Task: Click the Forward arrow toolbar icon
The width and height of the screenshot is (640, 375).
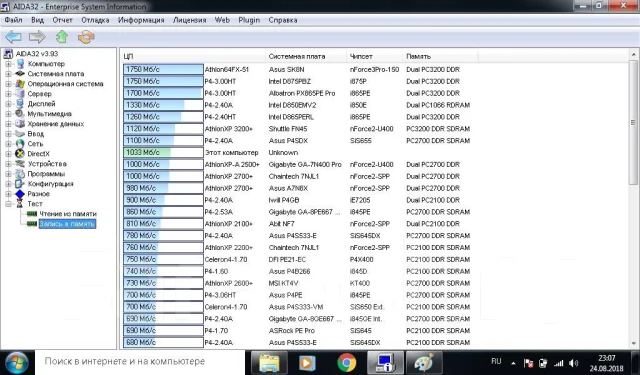Action: 37,37
